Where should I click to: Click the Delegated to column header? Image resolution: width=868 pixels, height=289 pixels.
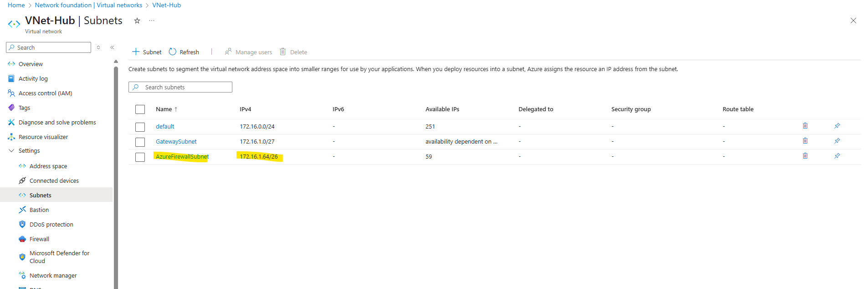click(x=536, y=109)
